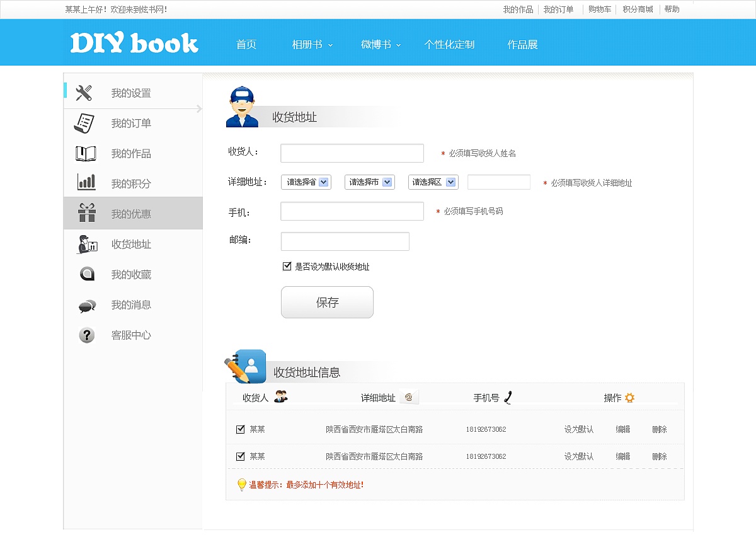Open the 请选择省 province dropdown
Viewport: 756px width, 549px height.
[306, 182]
